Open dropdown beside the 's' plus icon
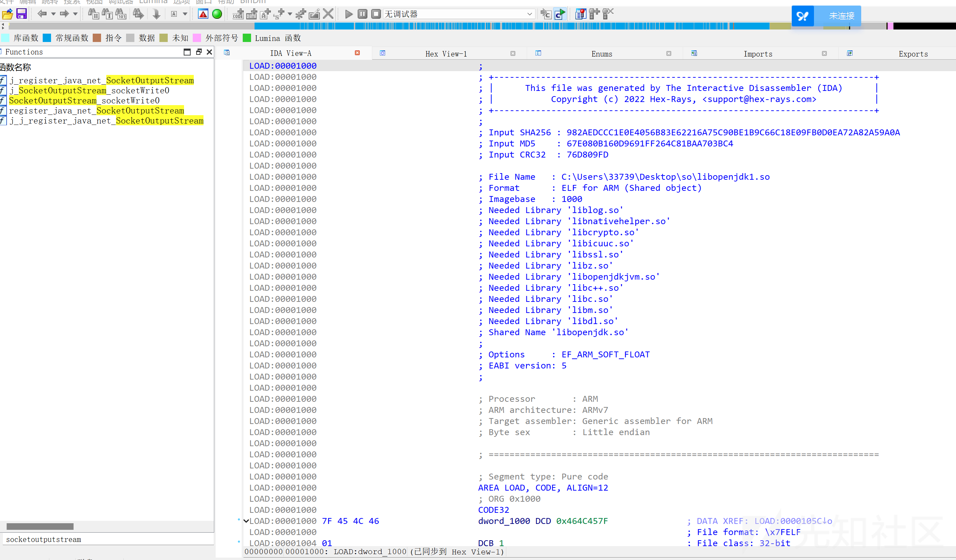Viewport: 956px width, 560px height. pos(290,15)
